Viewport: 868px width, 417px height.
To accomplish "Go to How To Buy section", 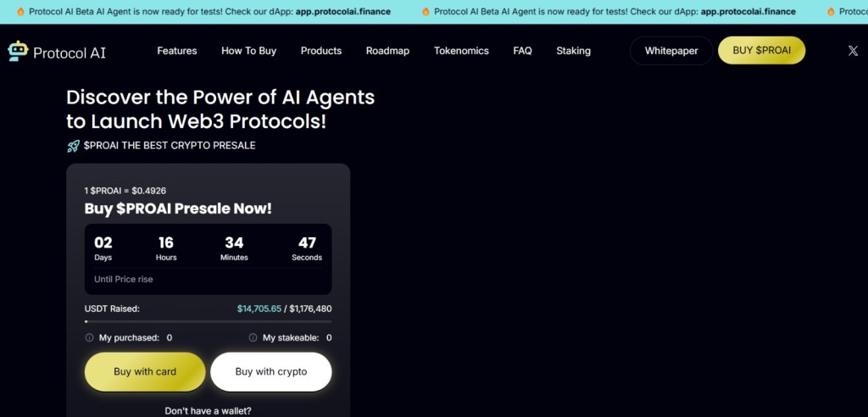I will pyautogui.click(x=248, y=51).
